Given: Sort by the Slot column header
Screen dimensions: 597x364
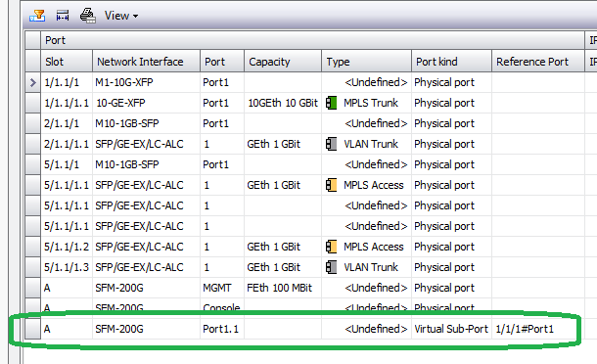Looking at the screenshot, I should (x=67, y=62).
